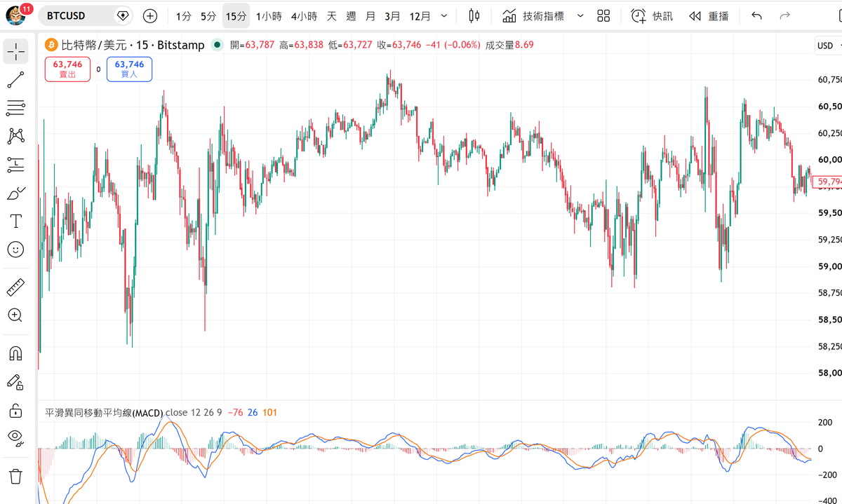Open the candlestick chart type selector

(474, 15)
